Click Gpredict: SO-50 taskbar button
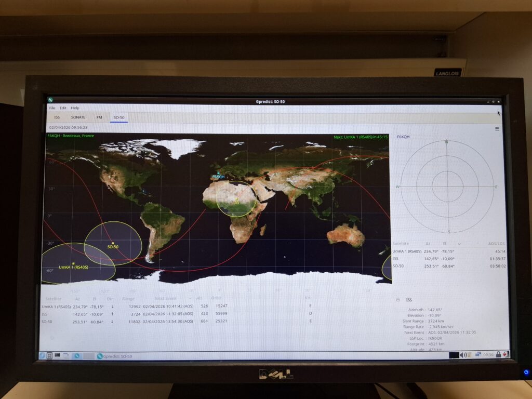 (115, 356)
